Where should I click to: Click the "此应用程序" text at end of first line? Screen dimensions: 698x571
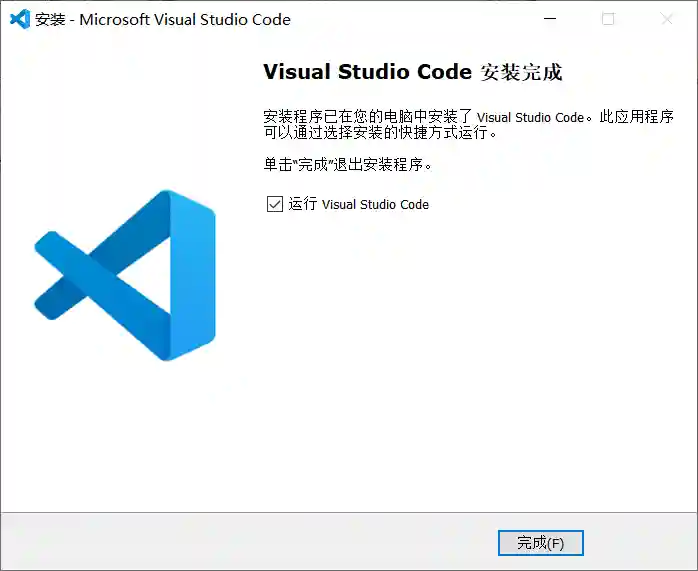coord(636,117)
